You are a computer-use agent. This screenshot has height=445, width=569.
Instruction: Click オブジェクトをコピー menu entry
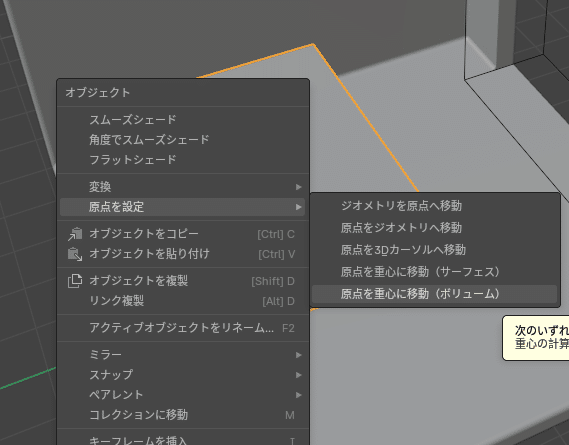[x=183, y=234]
